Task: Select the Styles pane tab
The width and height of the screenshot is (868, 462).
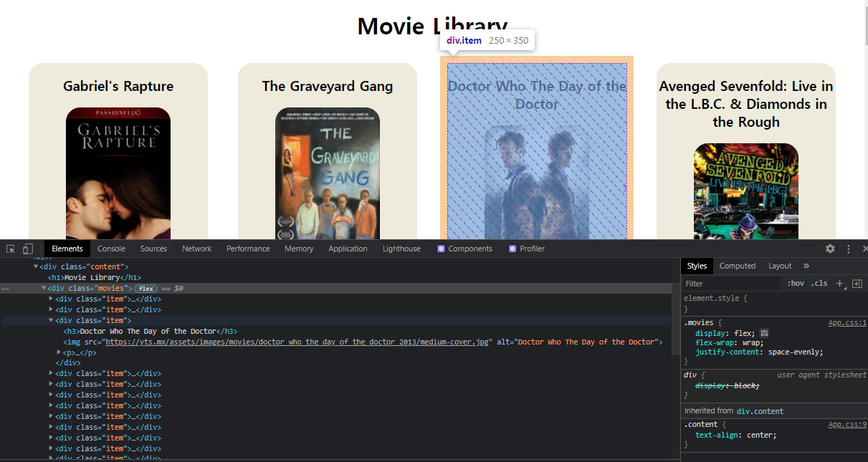Action: pos(697,266)
